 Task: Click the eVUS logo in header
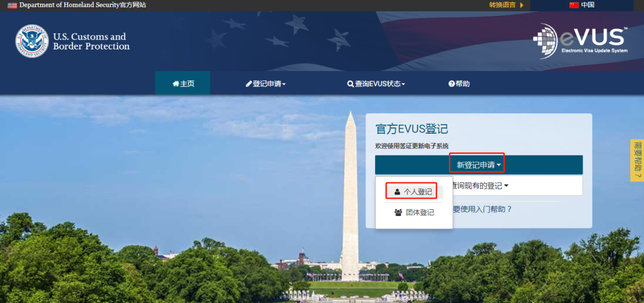click(580, 41)
